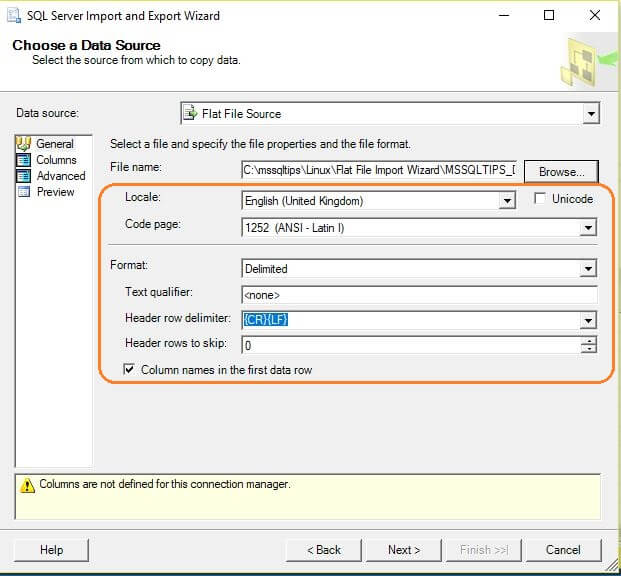
Task: Switch to the Preview page label
Action: pos(56,192)
